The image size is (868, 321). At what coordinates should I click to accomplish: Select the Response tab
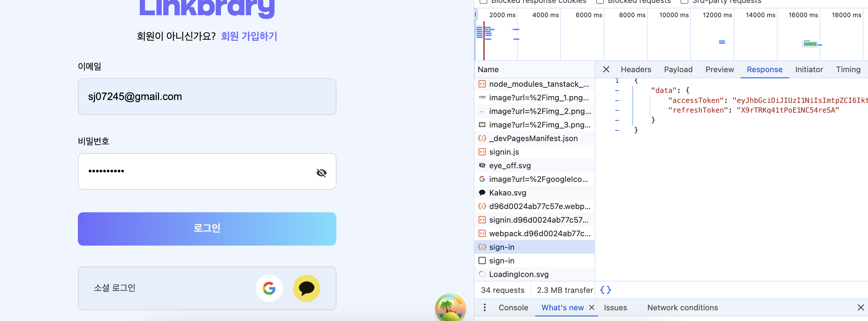point(764,70)
